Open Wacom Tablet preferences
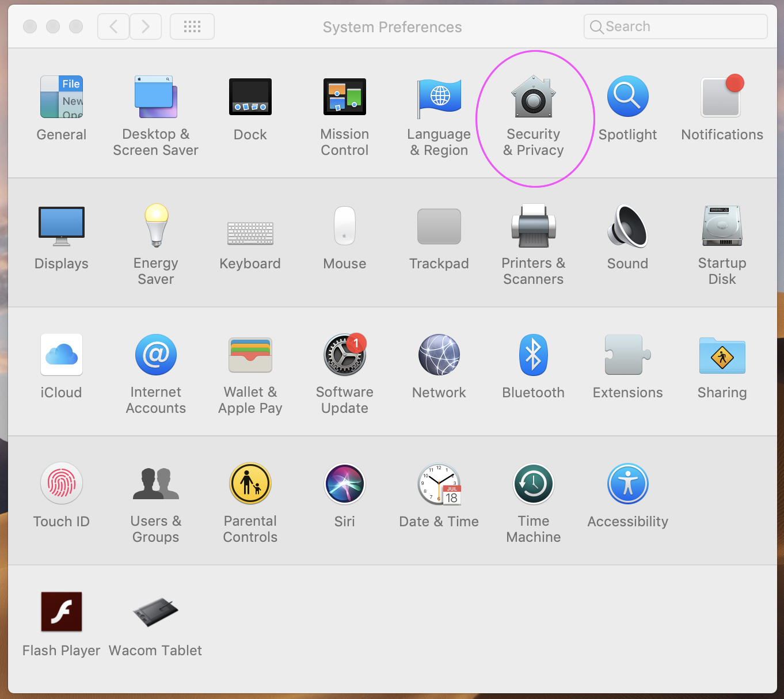Viewport: 784px width, 699px height. point(155,612)
